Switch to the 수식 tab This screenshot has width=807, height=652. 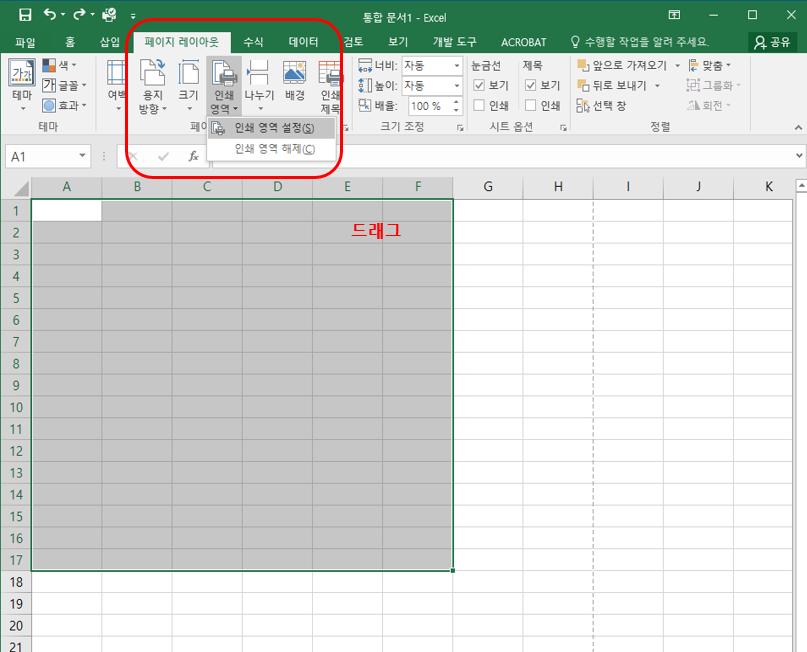[x=253, y=42]
